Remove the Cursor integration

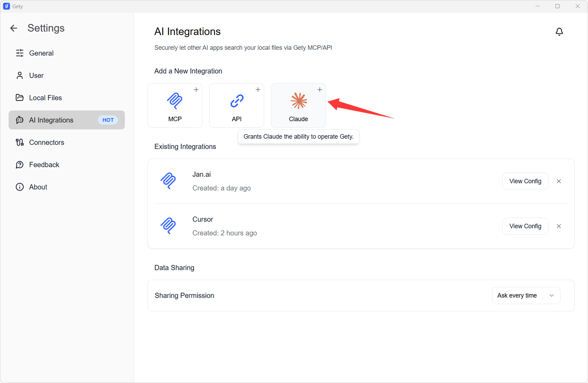click(x=559, y=226)
